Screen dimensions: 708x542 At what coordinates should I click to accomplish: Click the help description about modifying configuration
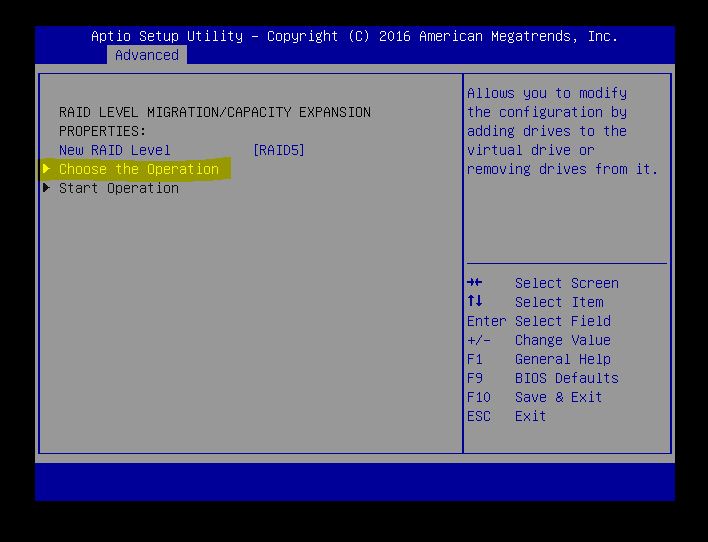(562, 131)
